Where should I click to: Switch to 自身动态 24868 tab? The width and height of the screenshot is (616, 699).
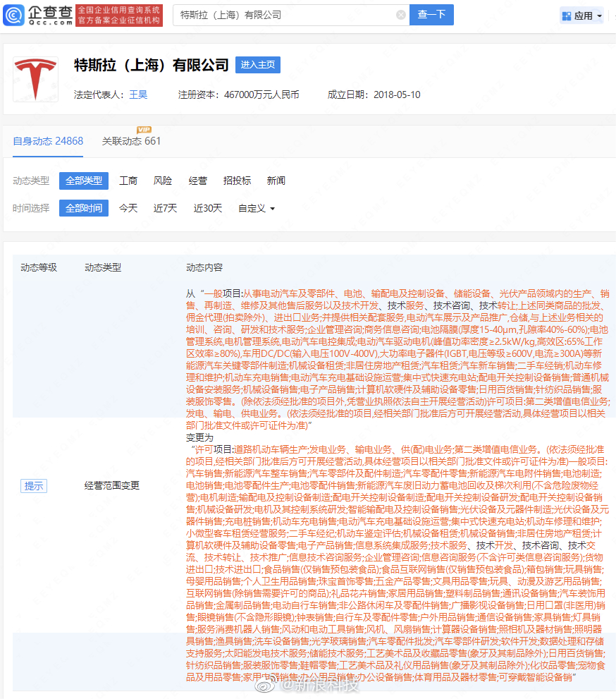[48, 141]
